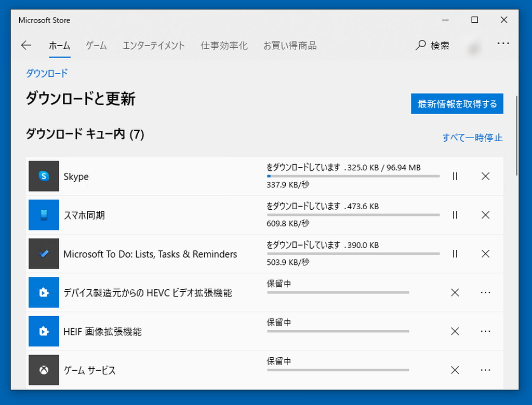This screenshot has height=405, width=532.
Task: Click the HEVC ビデオ拡張機能 icon
Action: click(44, 292)
